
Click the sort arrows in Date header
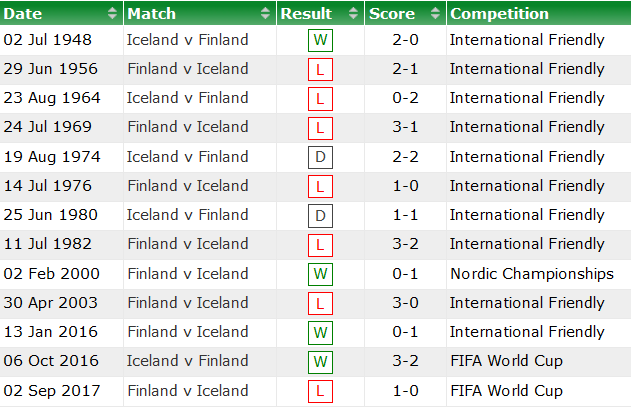111,14
